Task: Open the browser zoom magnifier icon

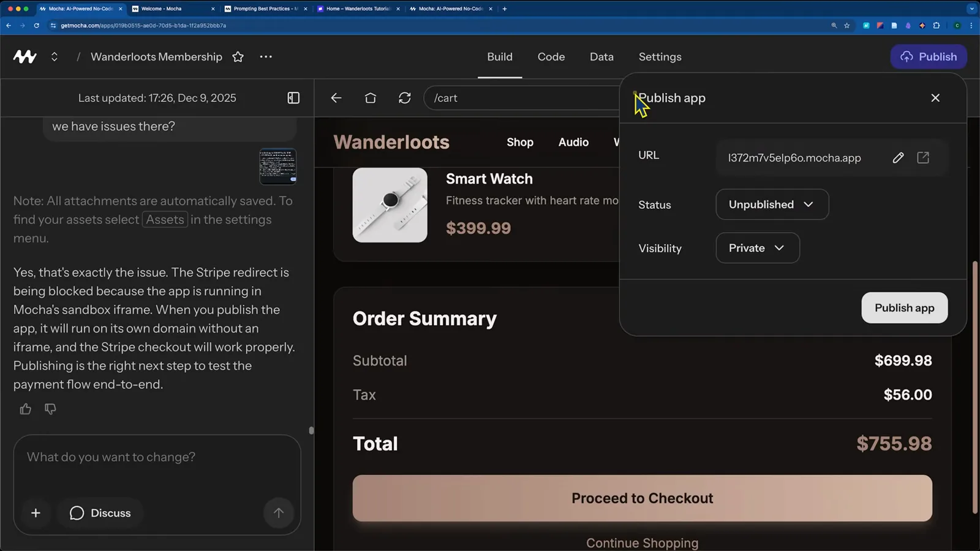Action: pos(834,26)
